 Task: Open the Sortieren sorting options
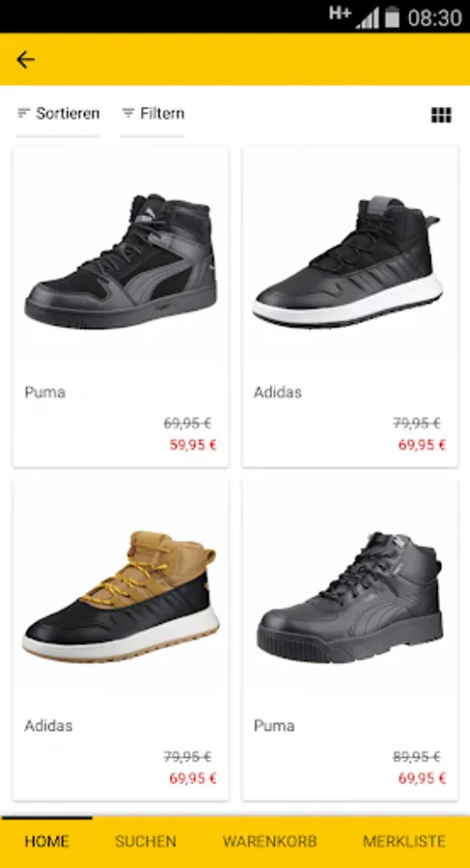click(58, 114)
